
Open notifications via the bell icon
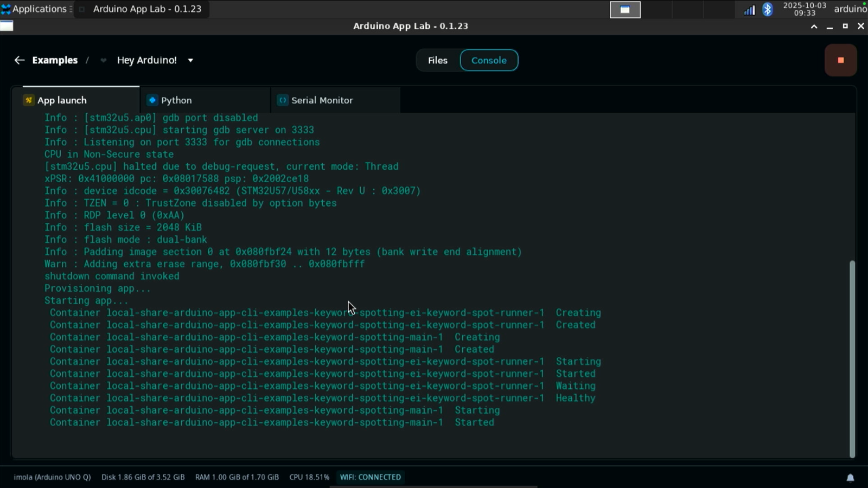[850, 478]
